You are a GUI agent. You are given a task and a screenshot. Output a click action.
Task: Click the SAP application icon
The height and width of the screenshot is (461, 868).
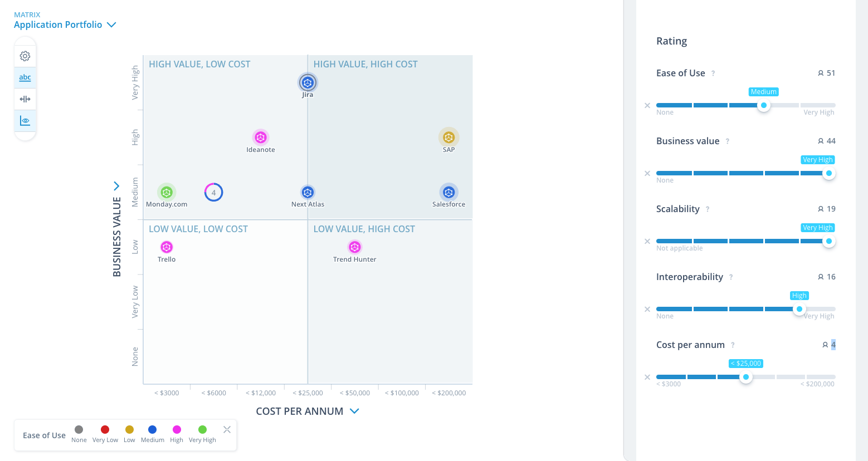pos(448,136)
